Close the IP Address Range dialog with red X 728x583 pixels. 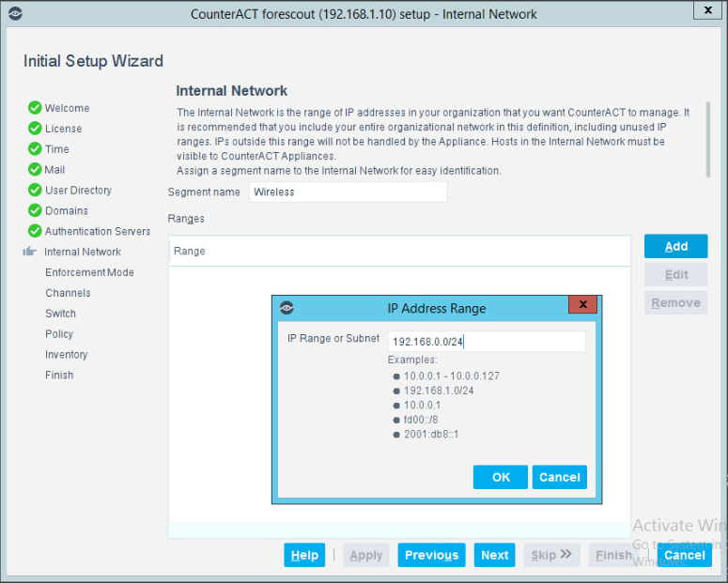click(x=582, y=304)
